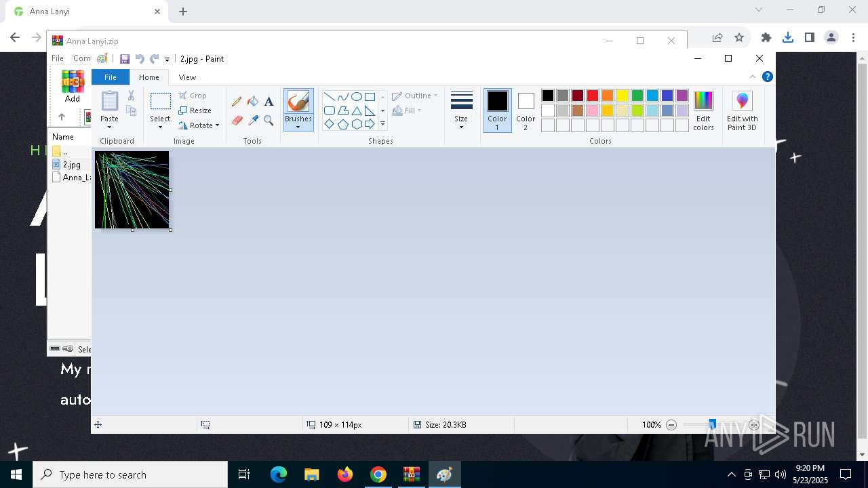Choose the Rounded rectangle shape

tap(330, 110)
